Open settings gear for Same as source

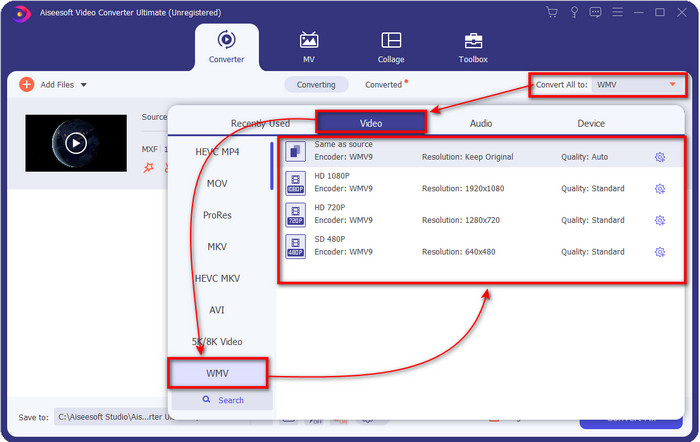(660, 157)
